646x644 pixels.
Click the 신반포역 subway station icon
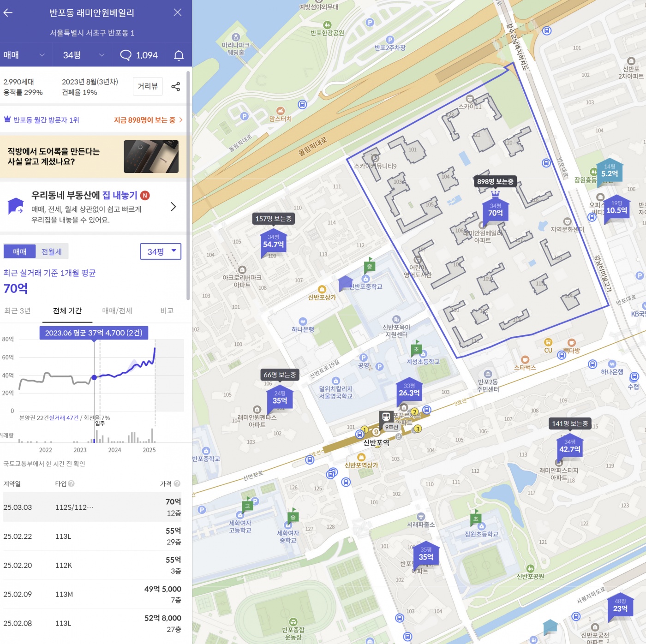coord(386,417)
